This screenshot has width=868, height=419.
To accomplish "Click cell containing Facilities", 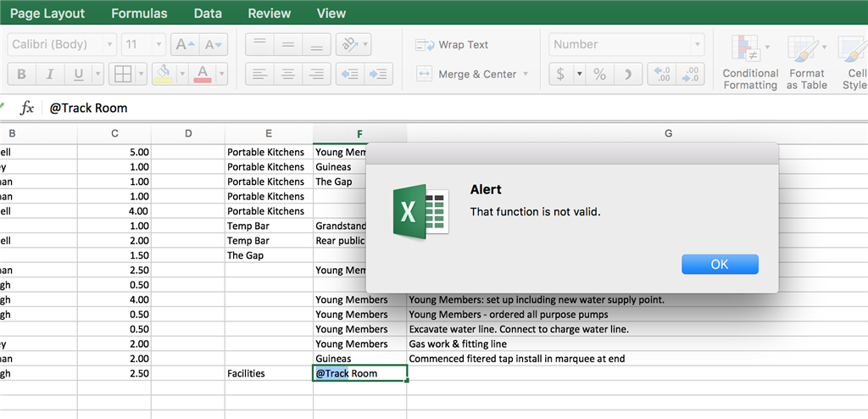I will 269,373.
